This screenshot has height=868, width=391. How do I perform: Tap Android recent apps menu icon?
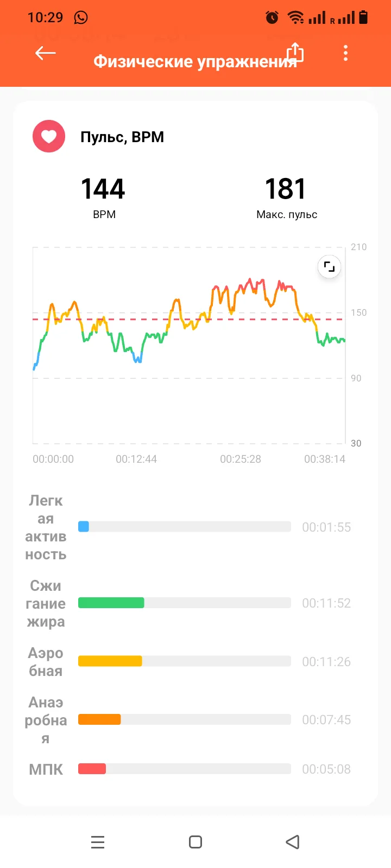pyautogui.click(x=98, y=842)
